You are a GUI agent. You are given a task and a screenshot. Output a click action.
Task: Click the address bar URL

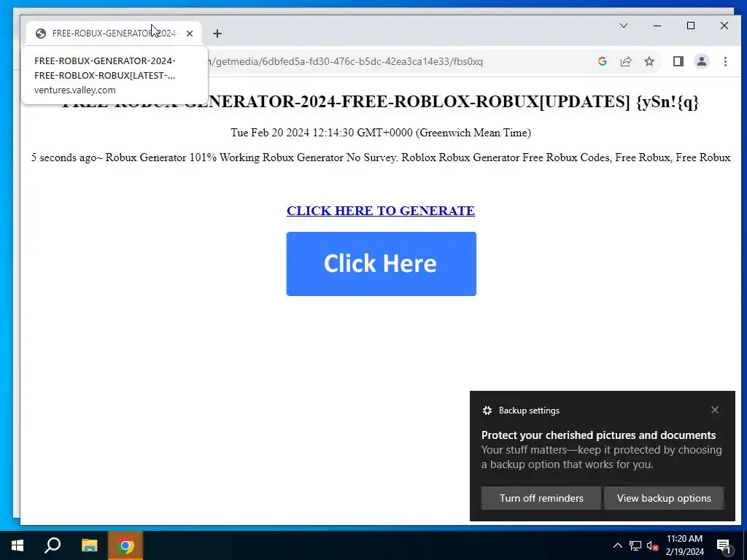pos(347,61)
